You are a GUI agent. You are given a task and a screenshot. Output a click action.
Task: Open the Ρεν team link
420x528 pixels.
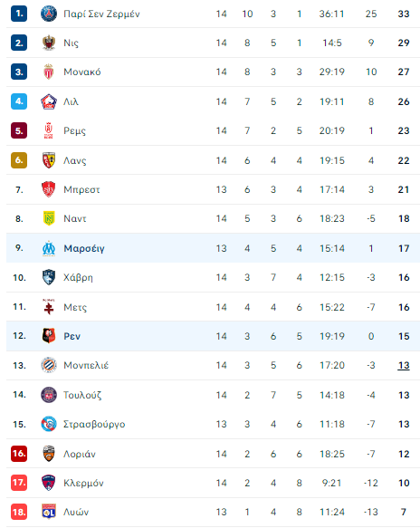point(72,336)
